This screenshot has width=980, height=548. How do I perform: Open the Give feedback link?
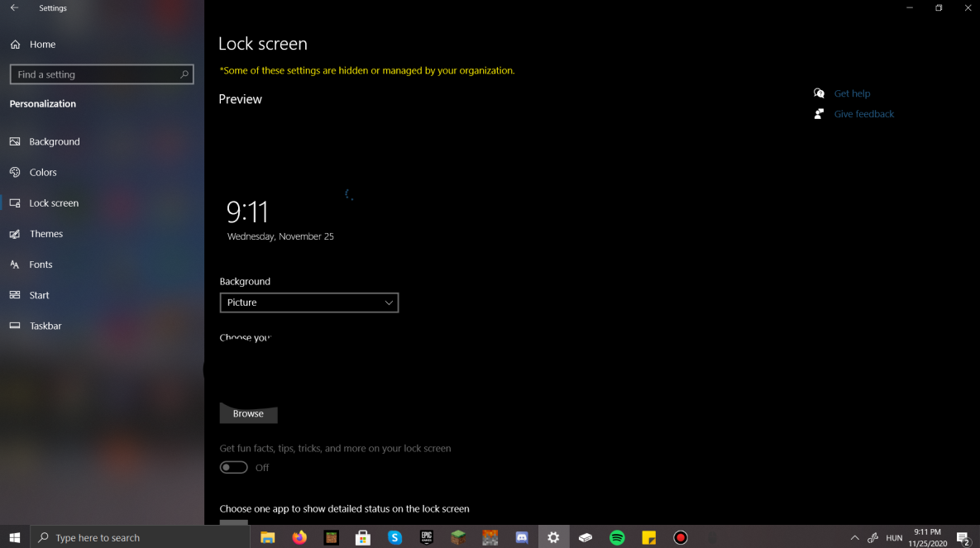coord(863,114)
